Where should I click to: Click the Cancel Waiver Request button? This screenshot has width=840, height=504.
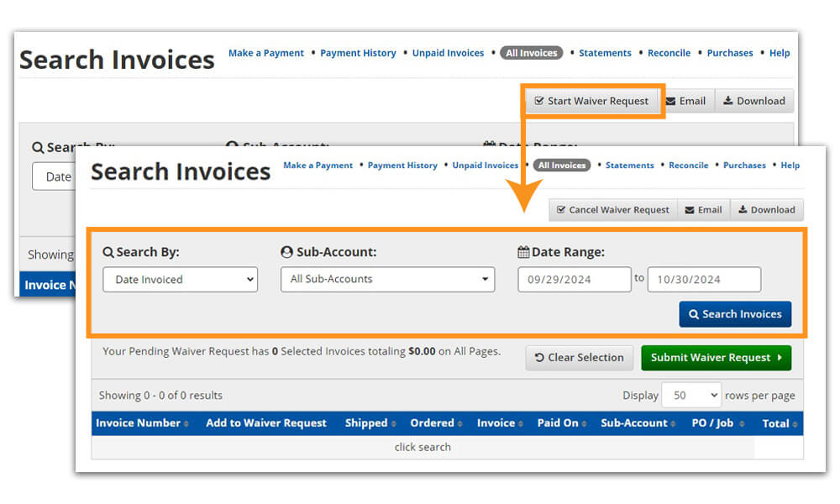612,210
